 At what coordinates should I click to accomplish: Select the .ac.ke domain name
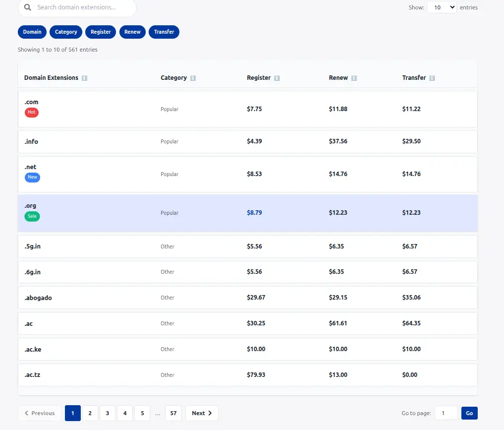coord(33,349)
